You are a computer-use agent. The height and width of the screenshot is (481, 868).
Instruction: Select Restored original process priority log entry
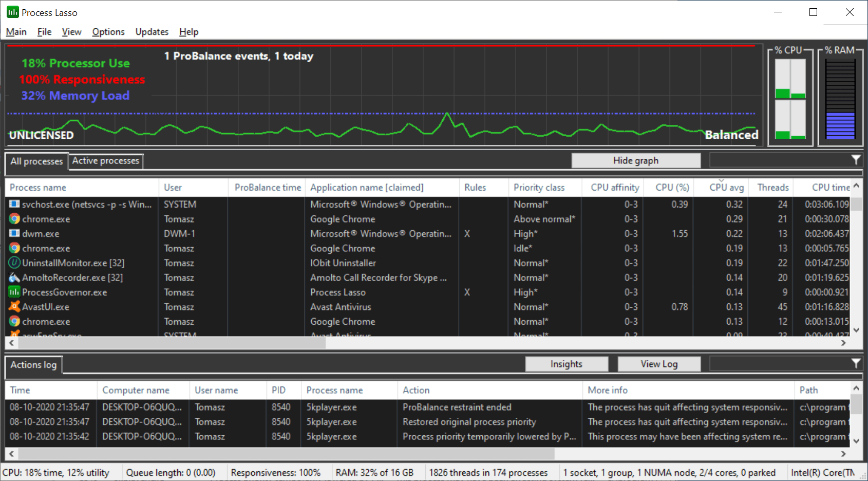427,422
